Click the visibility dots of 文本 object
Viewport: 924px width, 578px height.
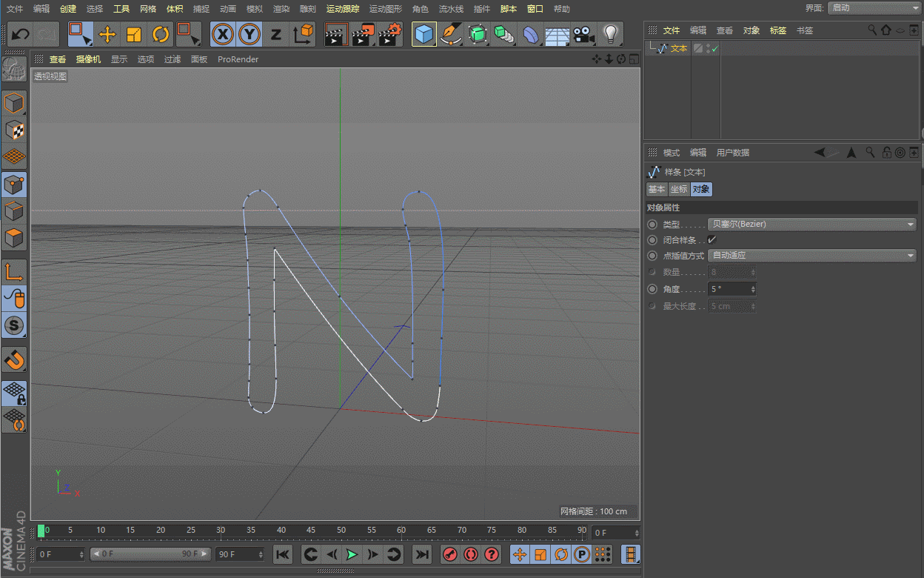708,49
